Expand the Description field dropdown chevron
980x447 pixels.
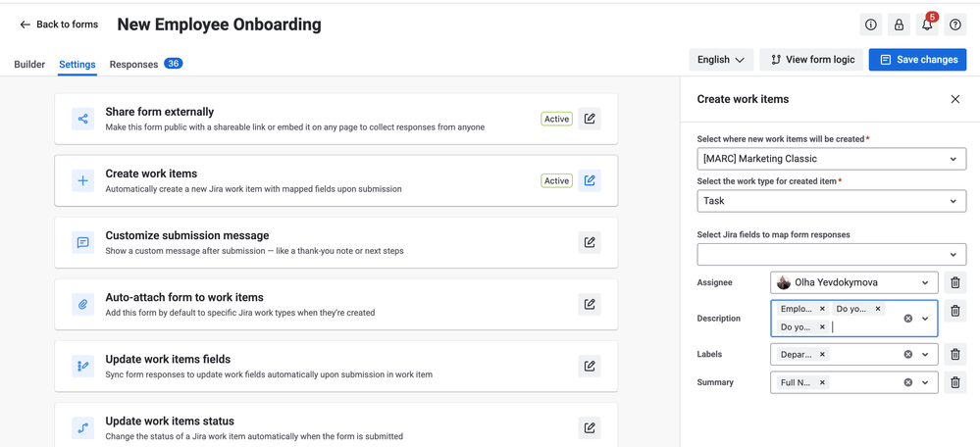[x=926, y=319]
